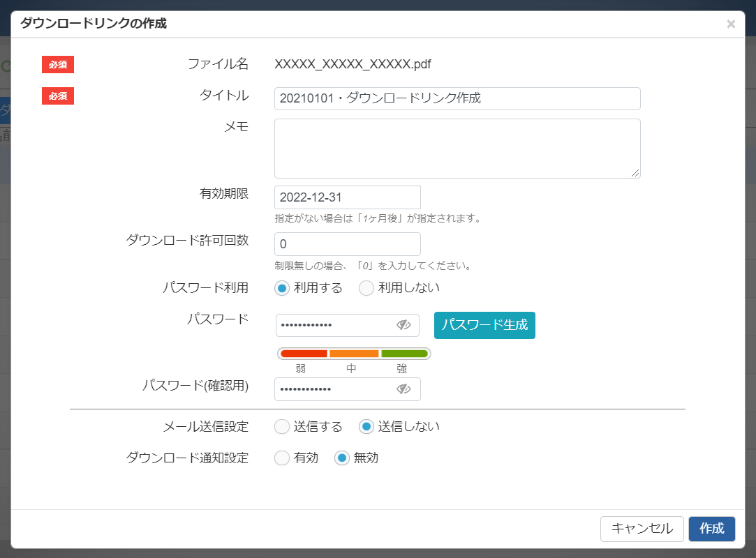The image size is (756, 558).
Task: Select 利用しない for password usage
Action: pos(366,288)
